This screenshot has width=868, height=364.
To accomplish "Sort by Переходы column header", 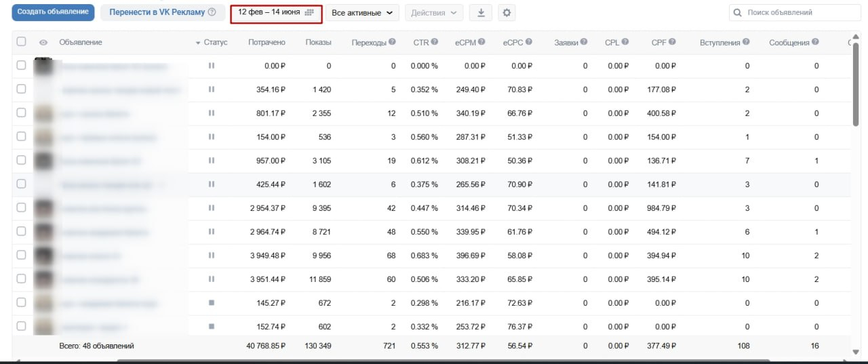I will pos(369,42).
